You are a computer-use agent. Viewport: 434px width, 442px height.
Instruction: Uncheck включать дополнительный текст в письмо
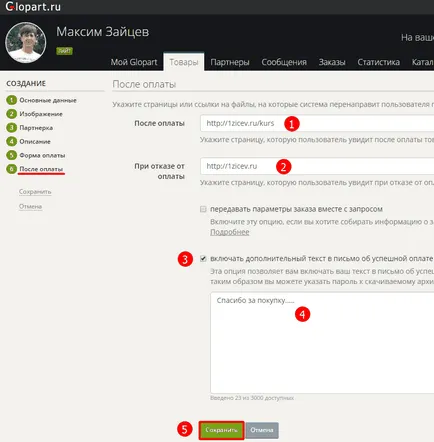coord(203,259)
